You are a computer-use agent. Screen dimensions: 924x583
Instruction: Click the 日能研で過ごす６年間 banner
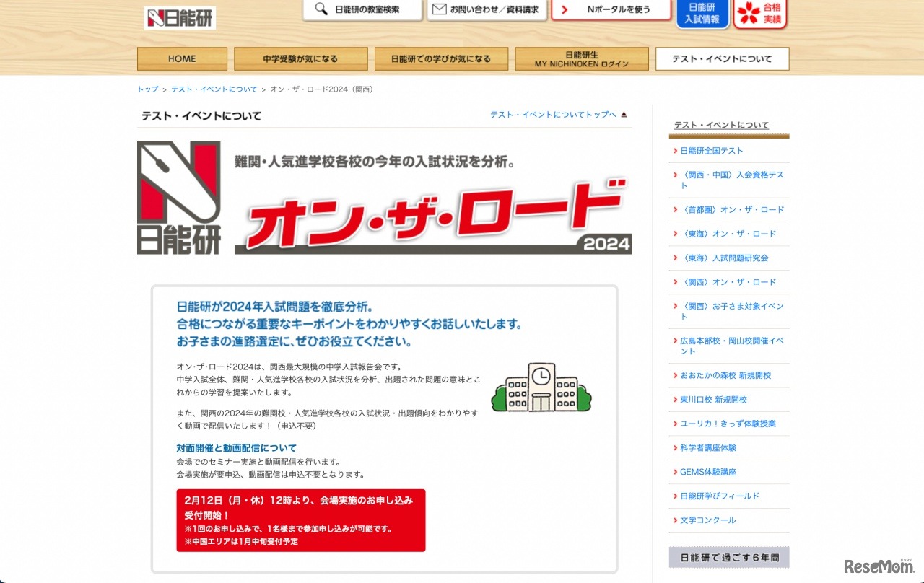click(729, 558)
